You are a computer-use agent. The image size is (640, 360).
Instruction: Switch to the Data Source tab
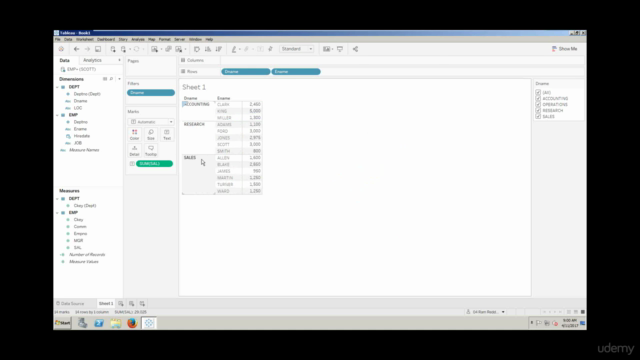(70, 304)
